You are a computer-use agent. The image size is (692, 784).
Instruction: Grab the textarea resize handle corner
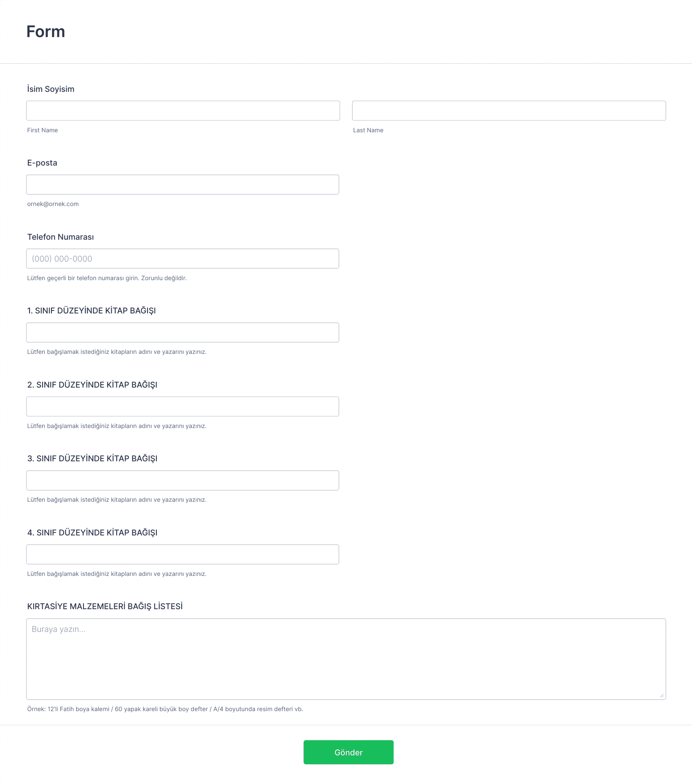pyautogui.click(x=662, y=696)
